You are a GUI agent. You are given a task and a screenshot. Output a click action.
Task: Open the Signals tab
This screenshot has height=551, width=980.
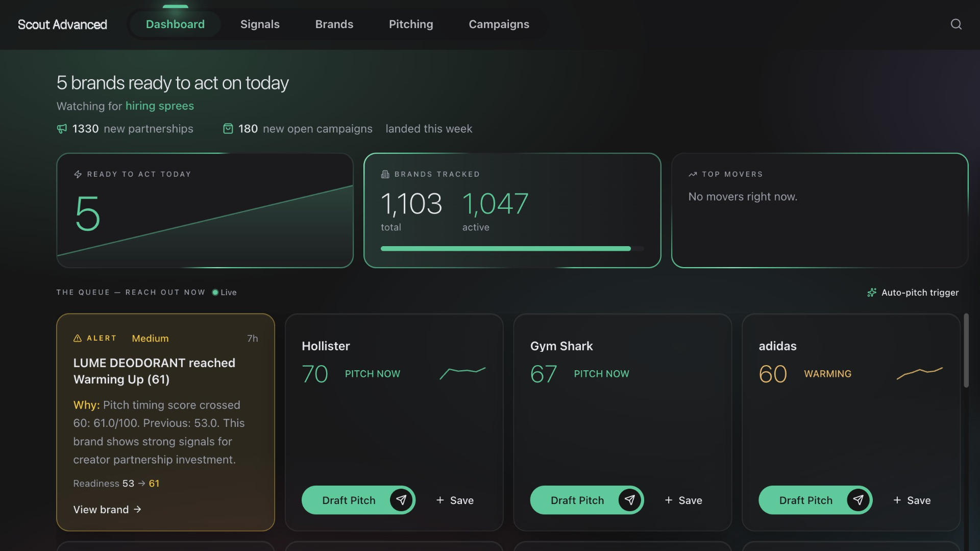pyautogui.click(x=260, y=24)
